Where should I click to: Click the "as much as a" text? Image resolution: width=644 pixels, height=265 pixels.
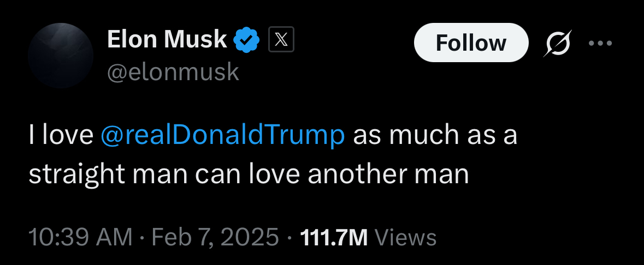[435, 135]
